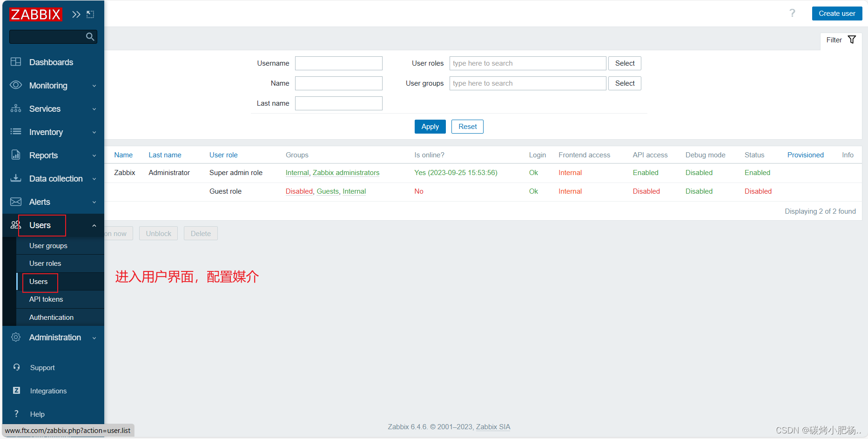Click the Reports chart icon

tap(16, 155)
